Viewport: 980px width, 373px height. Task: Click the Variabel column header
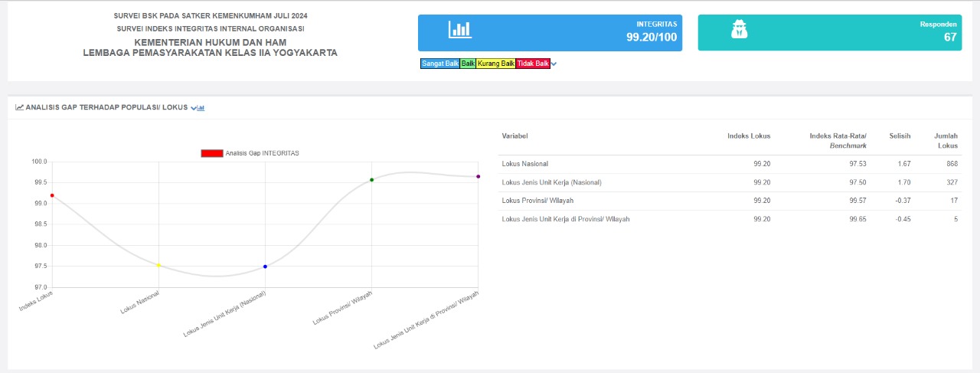point(514,136)
